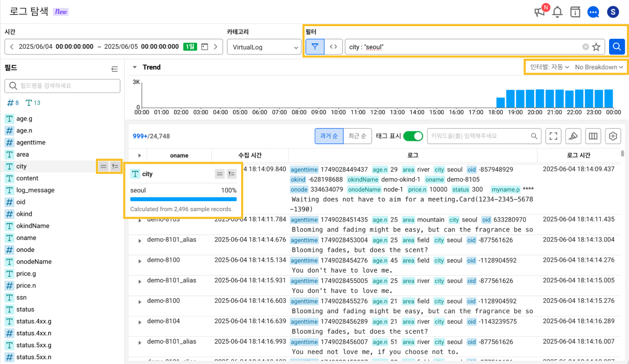
Task: Click list icon in city popup
Action: 231,174
